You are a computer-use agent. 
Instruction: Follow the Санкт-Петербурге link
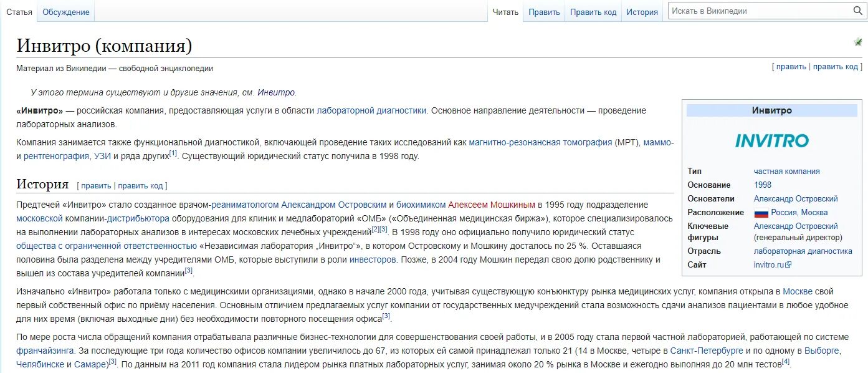707,351
